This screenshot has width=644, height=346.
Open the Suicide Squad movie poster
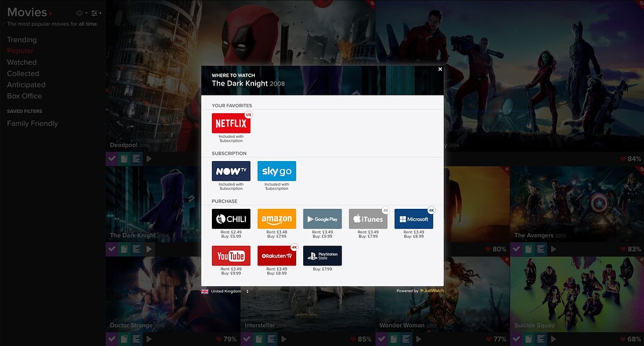[x=577, y=294]
